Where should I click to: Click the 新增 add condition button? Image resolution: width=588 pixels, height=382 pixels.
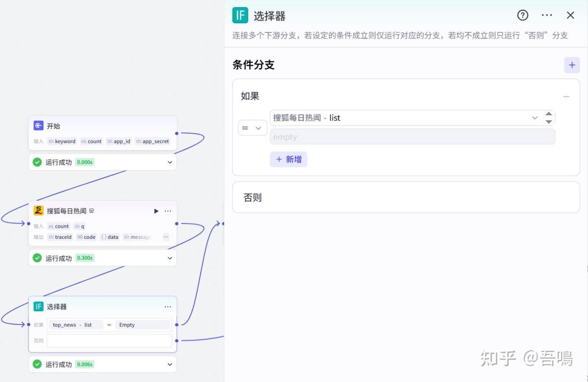point(288,159)
